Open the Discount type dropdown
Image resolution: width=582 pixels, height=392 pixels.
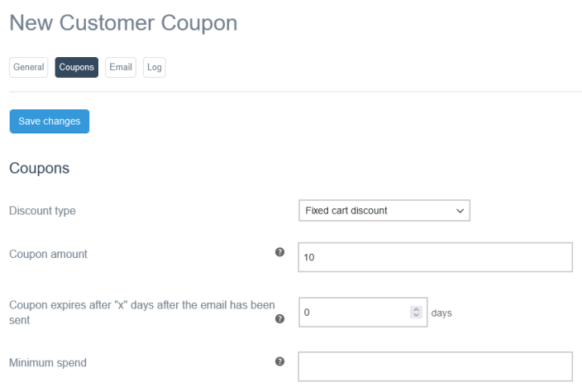384,210
